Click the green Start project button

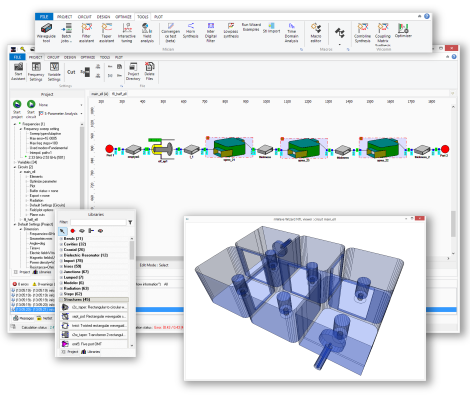point(17,109)
